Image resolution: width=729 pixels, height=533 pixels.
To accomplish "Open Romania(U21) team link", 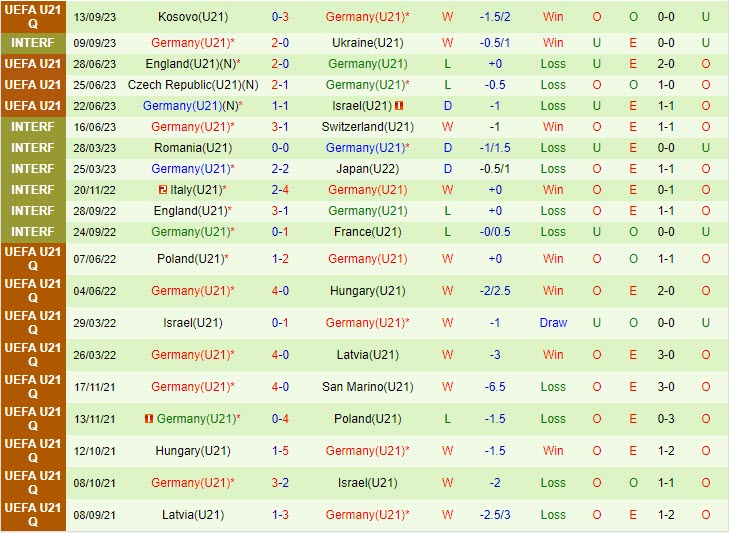I will tap(193, 148).
